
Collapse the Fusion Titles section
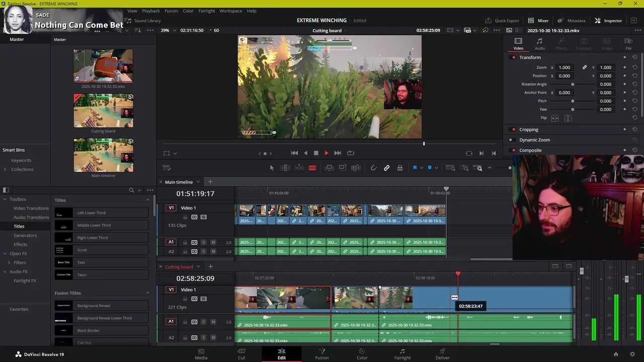[x=147, y=293]
